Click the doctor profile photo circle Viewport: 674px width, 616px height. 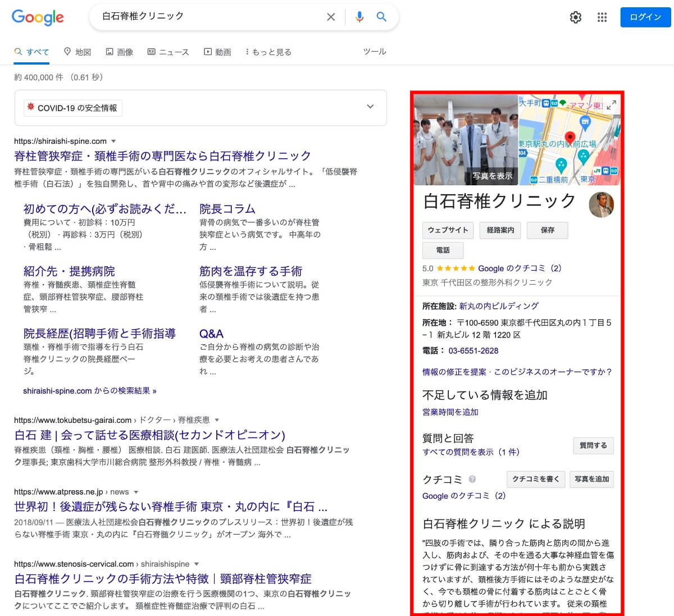coord(601,205)
